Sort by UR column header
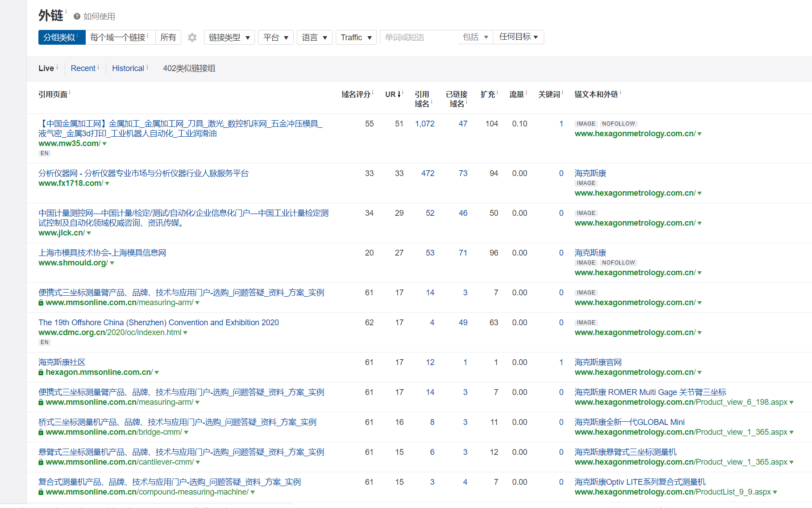This screenshot has width=812, height=508. [x=393, y=94]
